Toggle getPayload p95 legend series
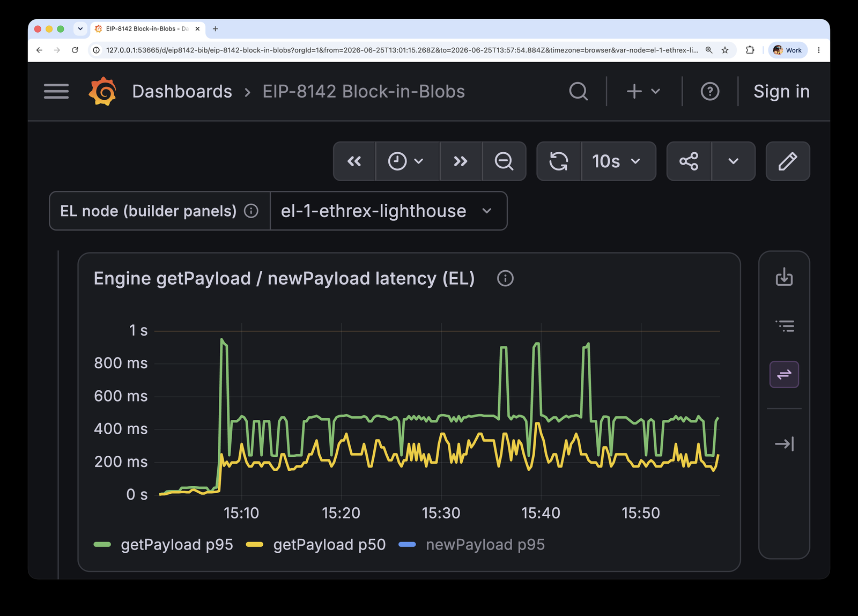The image size is (858, 616). pos(177,545)
